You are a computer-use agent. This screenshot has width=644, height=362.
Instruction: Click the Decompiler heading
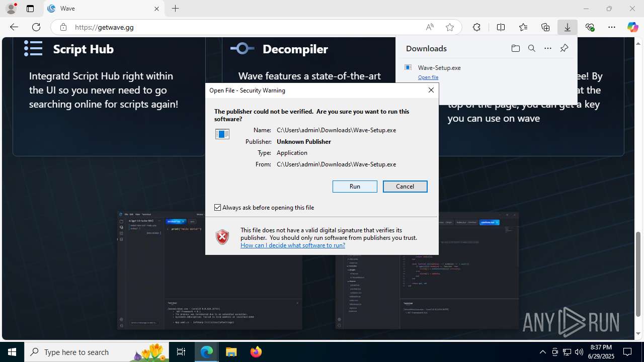(295, 49)
